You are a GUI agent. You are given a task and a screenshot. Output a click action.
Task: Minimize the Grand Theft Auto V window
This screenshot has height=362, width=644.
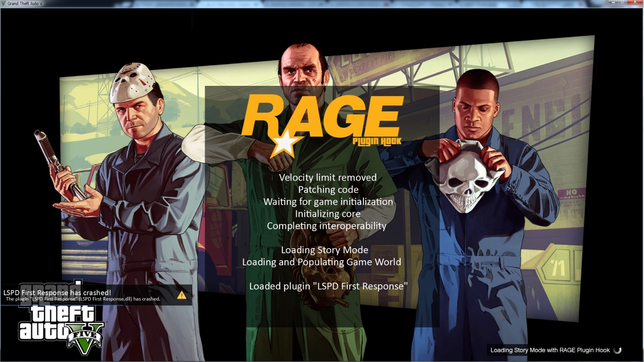pyautogui.click(x=614, y=2)
